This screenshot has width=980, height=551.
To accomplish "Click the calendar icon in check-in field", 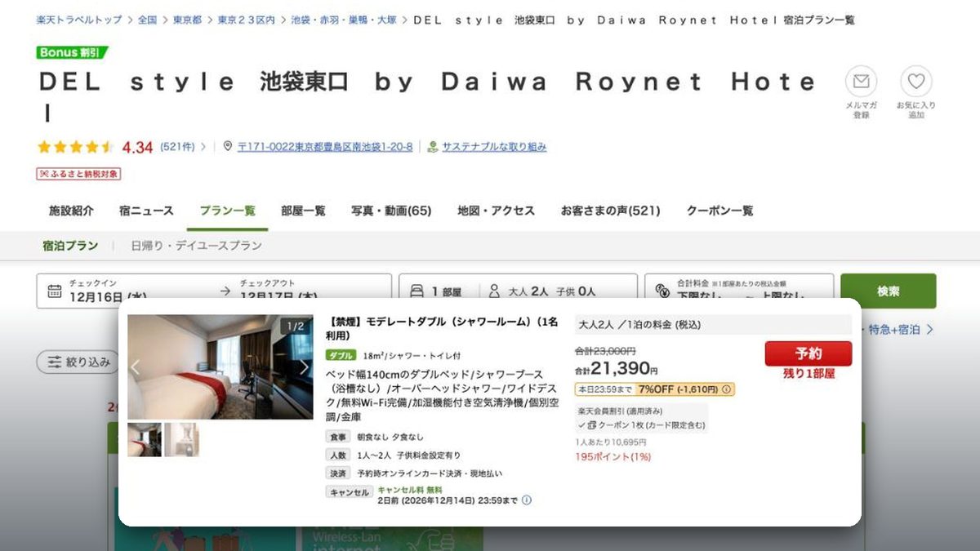I will coord(55,291).
